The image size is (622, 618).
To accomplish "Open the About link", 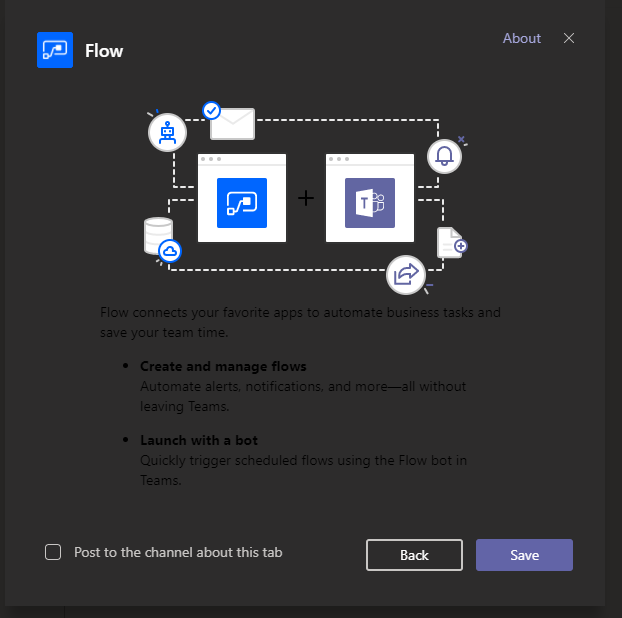I will coord(522,38).
